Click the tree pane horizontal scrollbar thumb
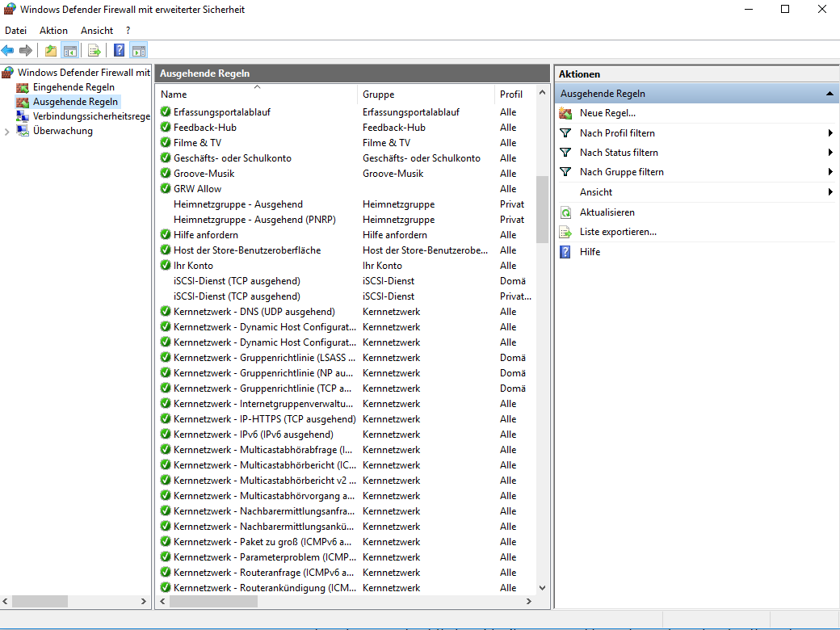 [40, 602]
